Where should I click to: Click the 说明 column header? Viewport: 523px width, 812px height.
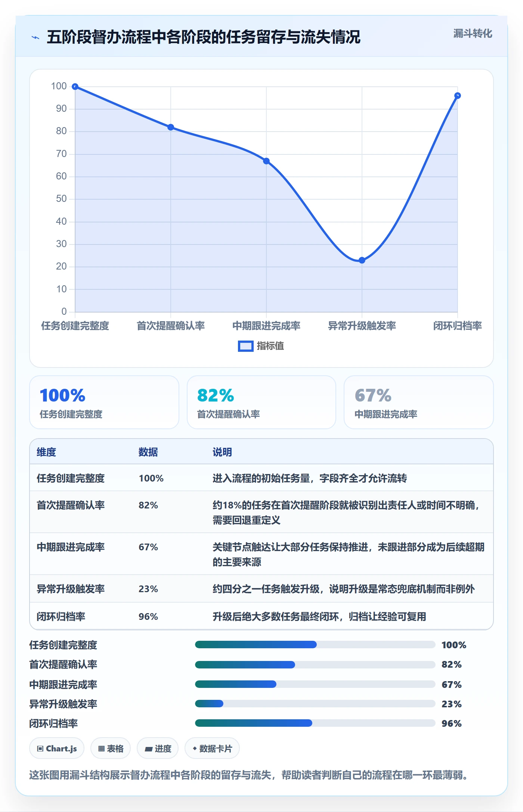222,452
